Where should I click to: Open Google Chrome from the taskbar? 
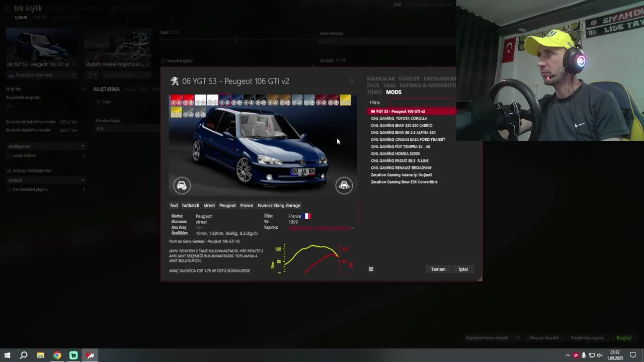(57, 355)
